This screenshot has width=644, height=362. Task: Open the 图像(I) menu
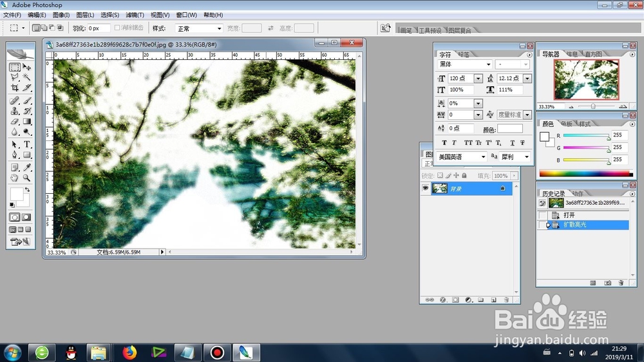[x=61, y=15]
